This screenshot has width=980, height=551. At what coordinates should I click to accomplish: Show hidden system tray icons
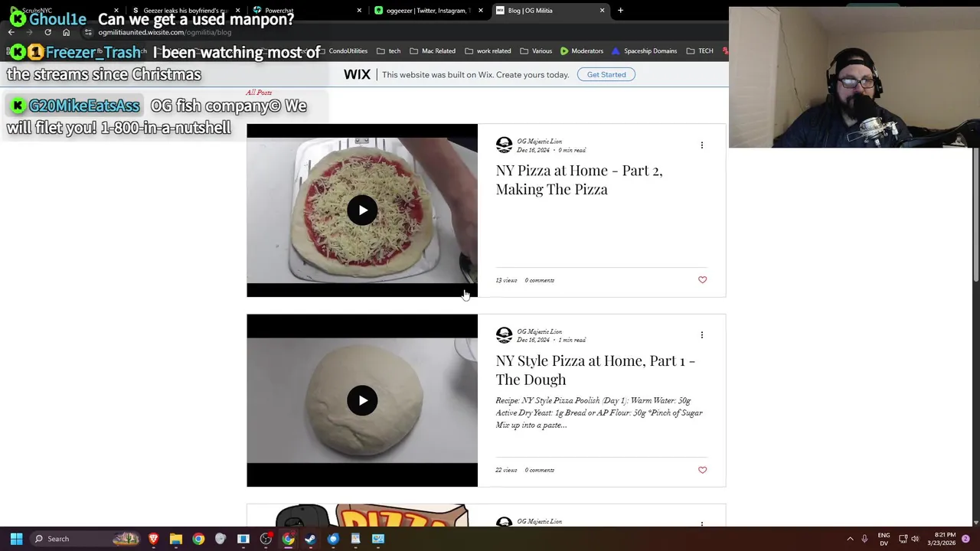click(850, 539)
